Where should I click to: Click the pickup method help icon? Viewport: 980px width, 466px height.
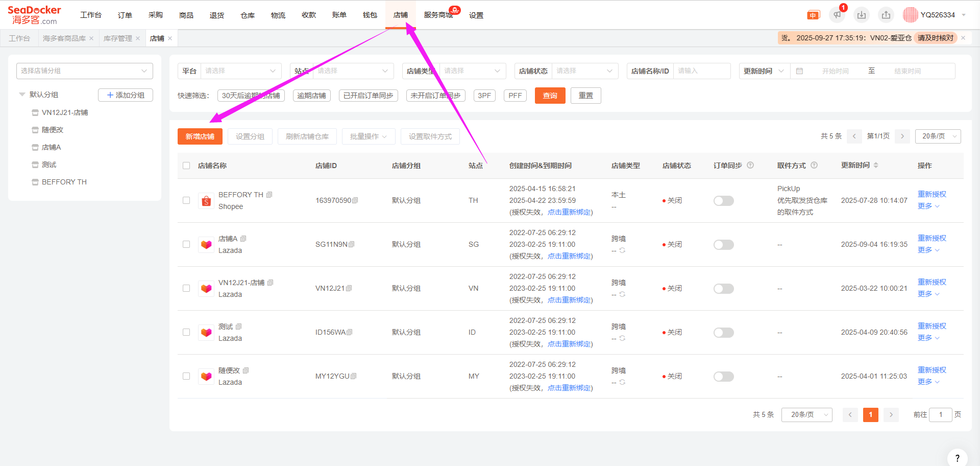[x=814, y=165]
